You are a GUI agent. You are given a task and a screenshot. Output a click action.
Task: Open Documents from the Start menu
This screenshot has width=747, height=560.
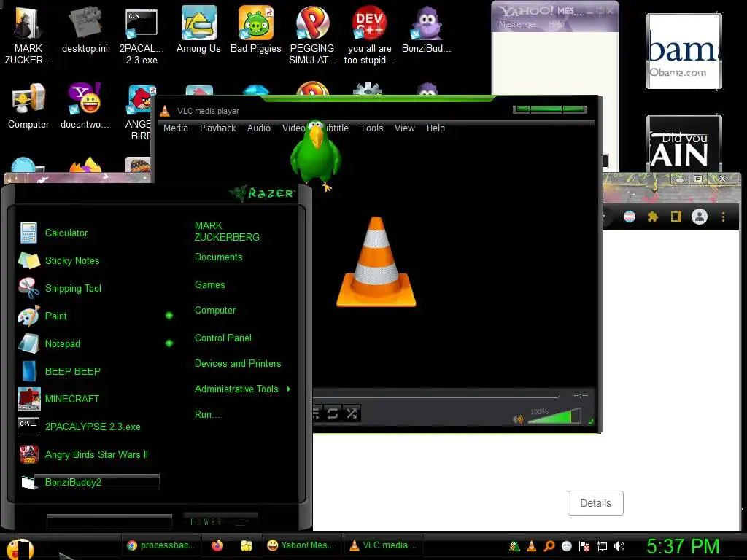click(218, 257)
